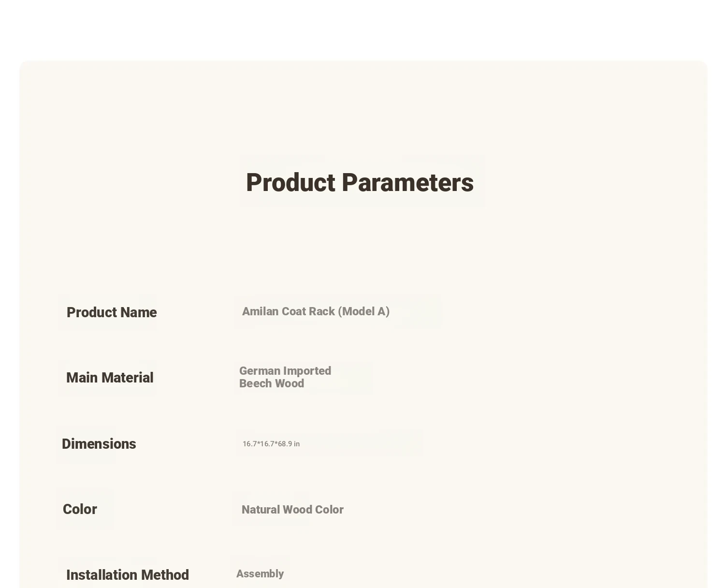Viewport: 725px width, 588px height.
Task: Click the "Natural Wood Color" value
Action: click(292, 510)
